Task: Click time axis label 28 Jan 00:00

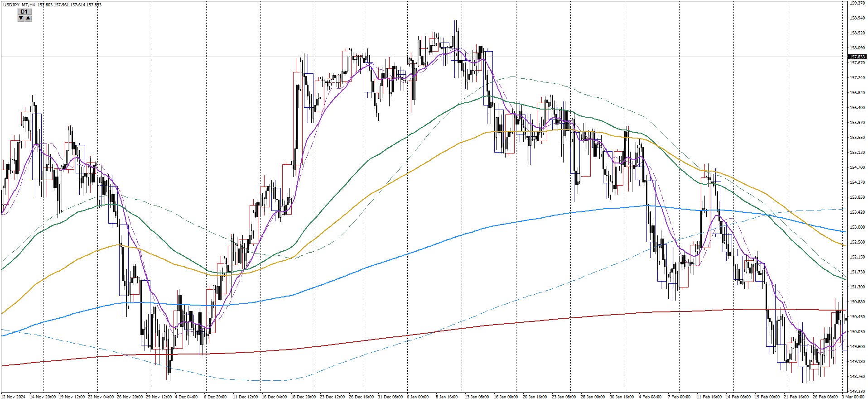Action: (593, 397)
